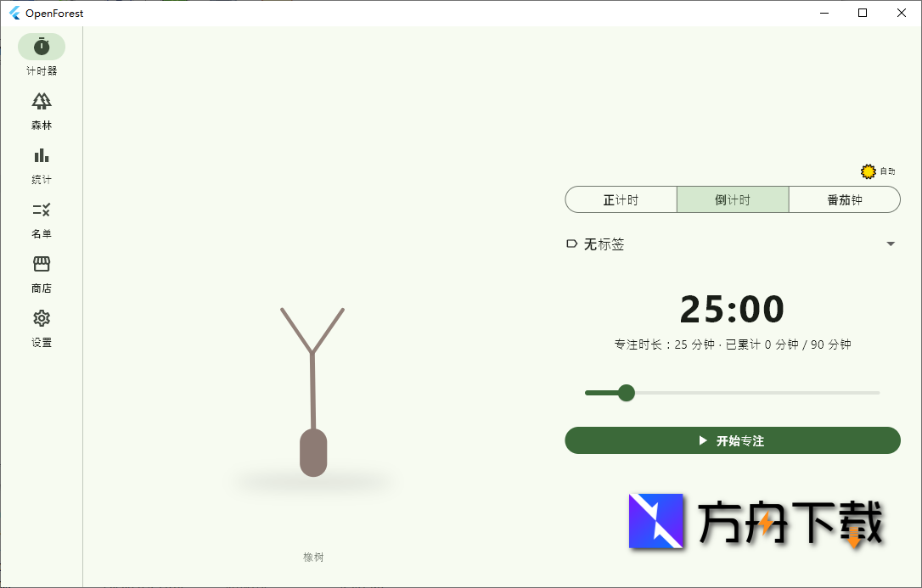Adjust the focus duration slider
This screenshot has width=922, height=588.
[x=626, y=393]
